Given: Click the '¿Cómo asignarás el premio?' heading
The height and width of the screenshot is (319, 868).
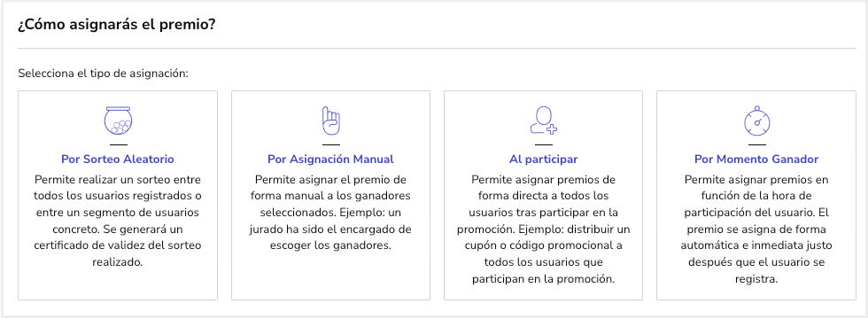Looking at the screenshot, I should pos(116,26).
